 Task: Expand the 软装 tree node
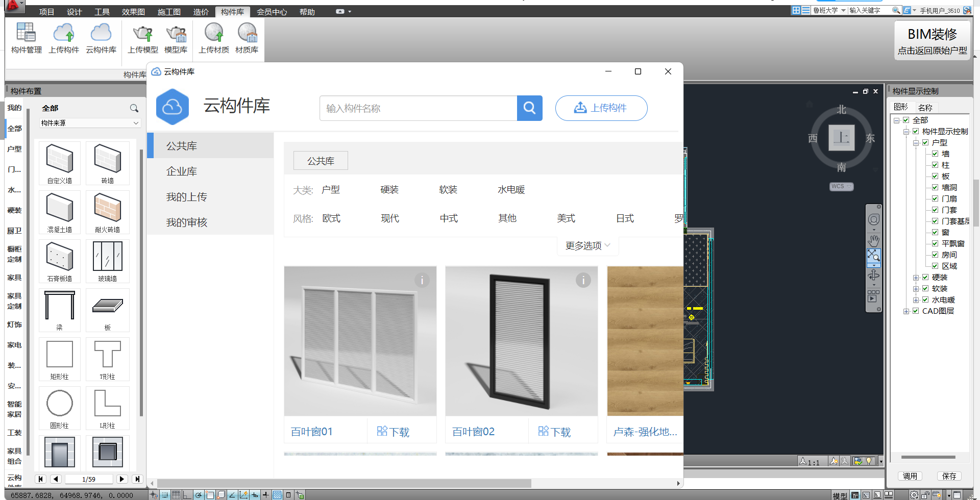coord(916,289)
